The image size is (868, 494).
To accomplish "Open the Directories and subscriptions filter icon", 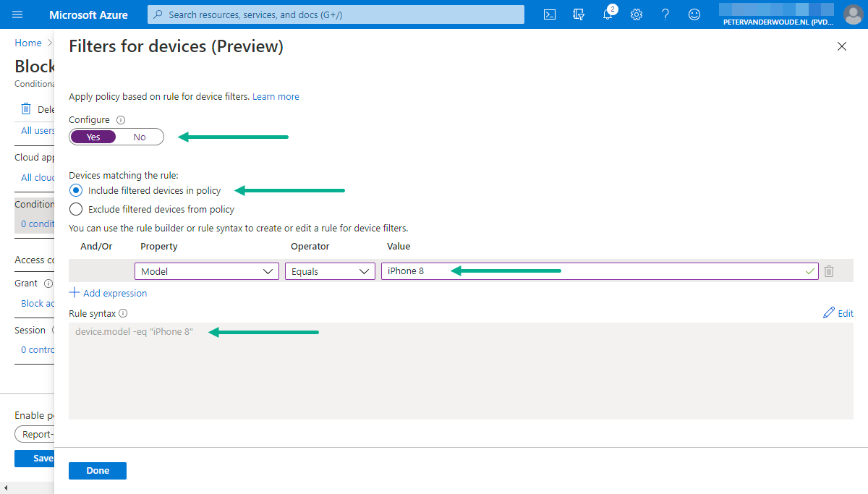I will click(x=578, y=14).
